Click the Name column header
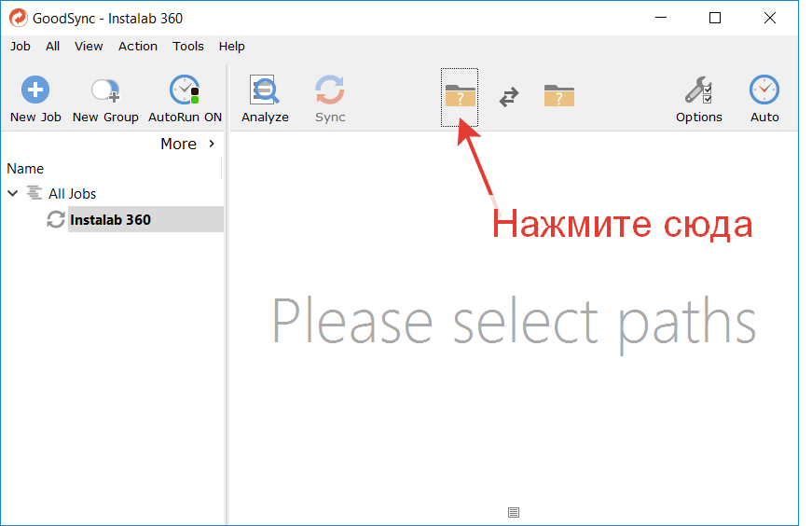The width and height of the screenshot is (812, 526). click(x=25, y=169)
